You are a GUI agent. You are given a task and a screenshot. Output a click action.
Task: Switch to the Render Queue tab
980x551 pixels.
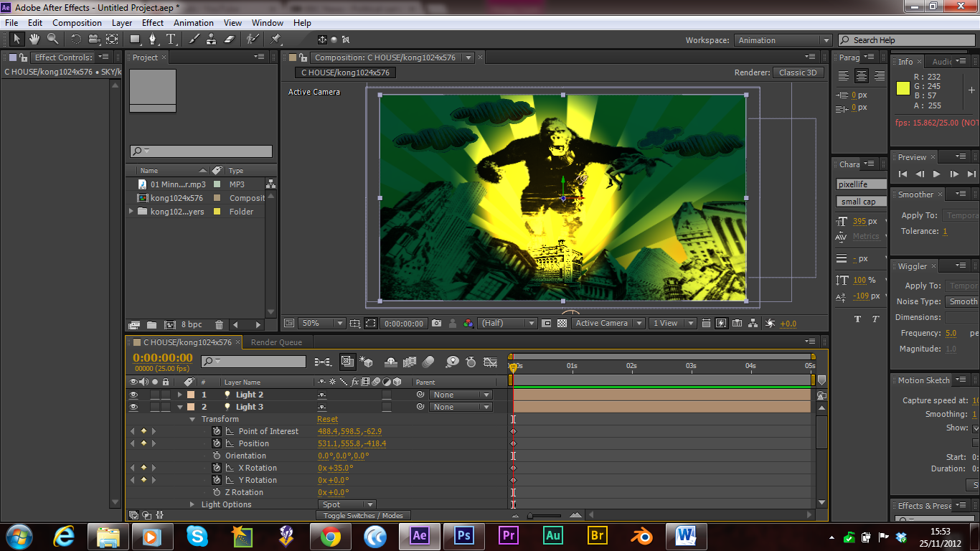pyautogui.click(x=276, y=342)
